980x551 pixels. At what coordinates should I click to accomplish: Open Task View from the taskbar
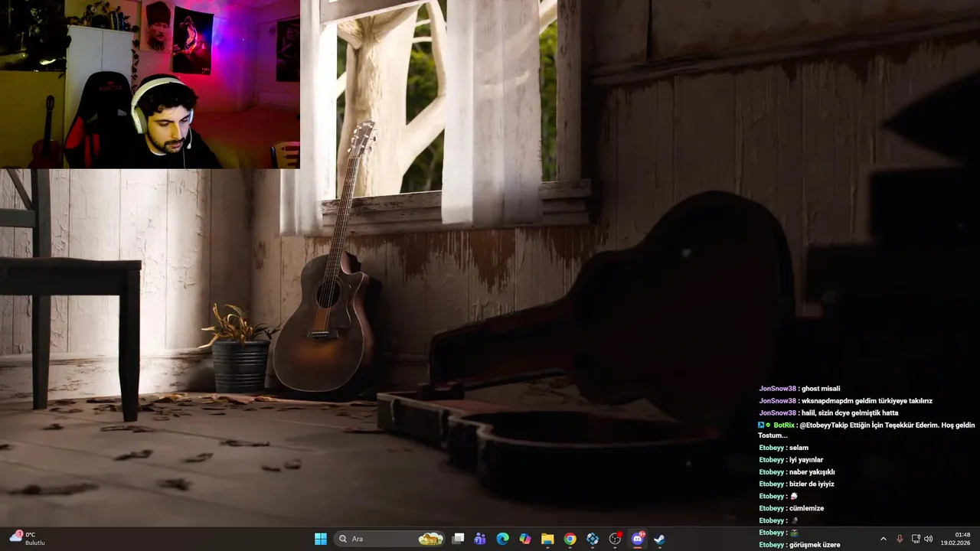click(458, 539)
